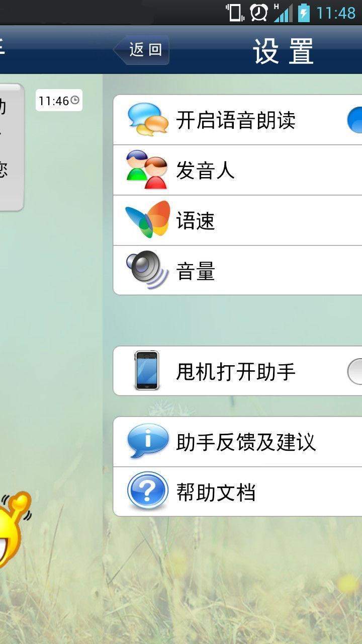Open the 语速 speech speed setting
The height and width of the screenshot is (644, 362).
pyautogui.click(x=237, y=220)
